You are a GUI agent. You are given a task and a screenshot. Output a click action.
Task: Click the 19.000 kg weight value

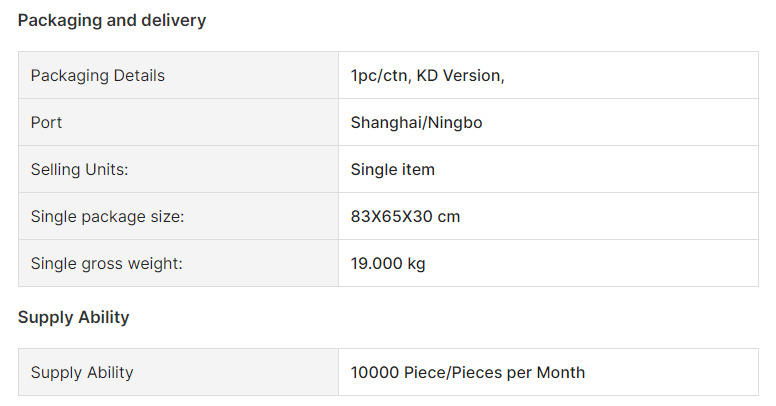tap(388, 263)
